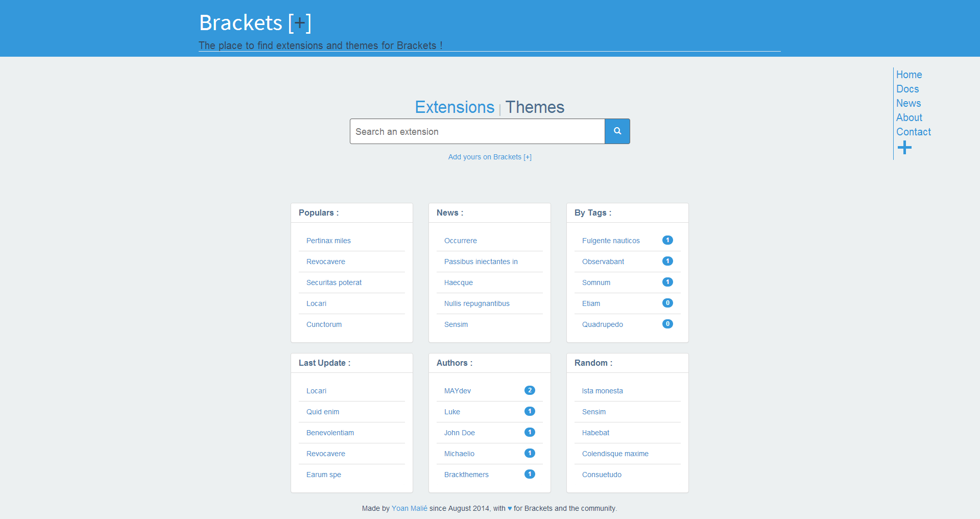Click the plus icon below Contact
980x519 pixels.
pyautogui.click(x=904, y=148)
